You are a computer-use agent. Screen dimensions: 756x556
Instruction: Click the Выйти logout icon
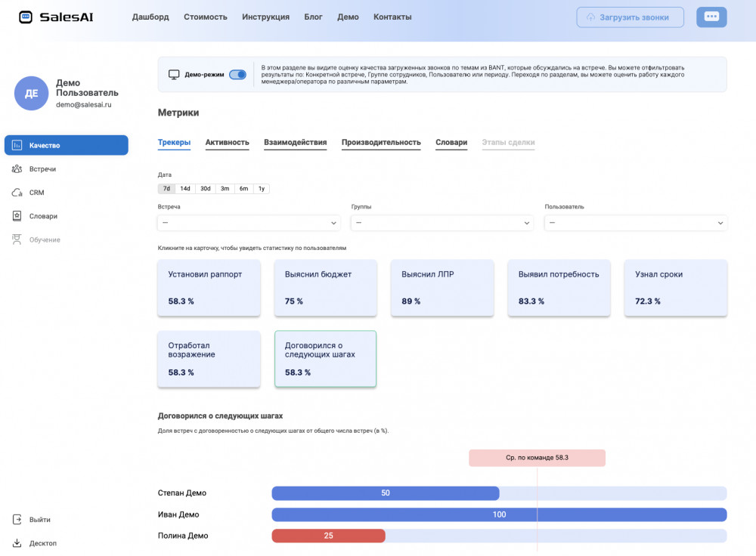pos(17,520)
